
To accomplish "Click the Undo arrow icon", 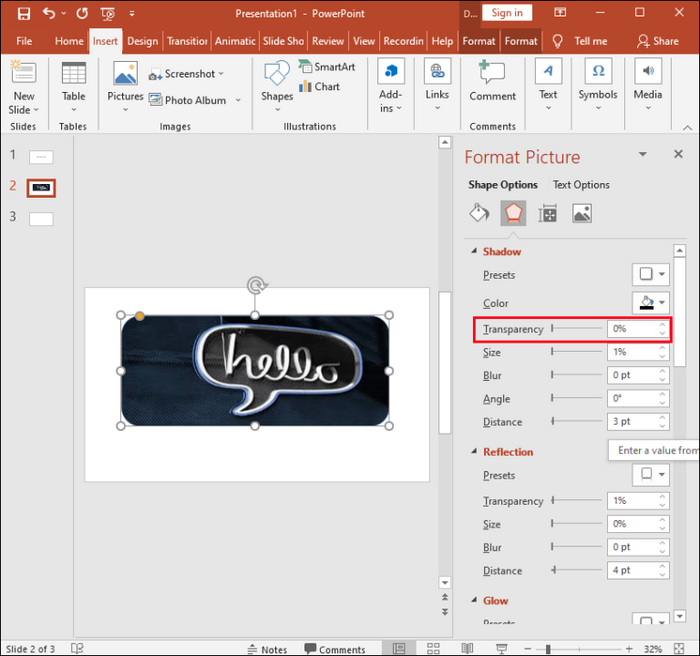I will 49,14.
